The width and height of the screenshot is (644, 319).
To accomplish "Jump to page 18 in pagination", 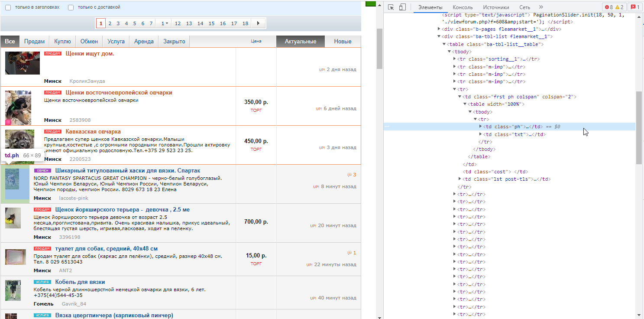I will pyautogui.click(x=245, y=23).
